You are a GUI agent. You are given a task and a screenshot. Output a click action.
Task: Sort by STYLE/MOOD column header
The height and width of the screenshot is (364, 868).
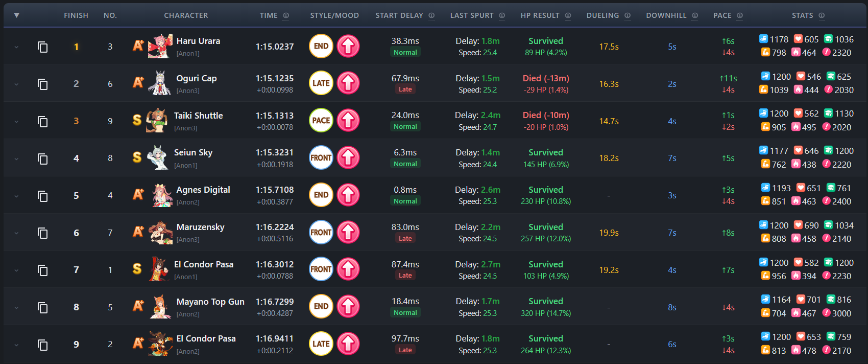click(x=334, y=16)
